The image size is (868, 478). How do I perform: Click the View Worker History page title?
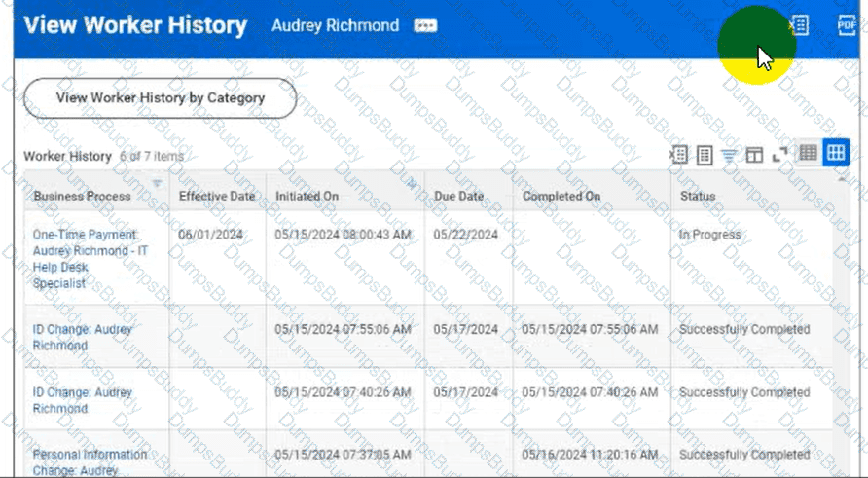pos(135,25)
